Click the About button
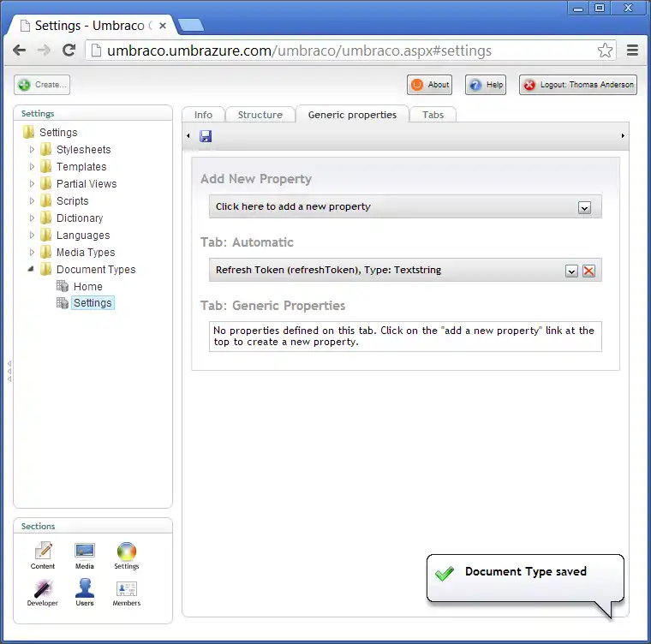 [430, 85]
